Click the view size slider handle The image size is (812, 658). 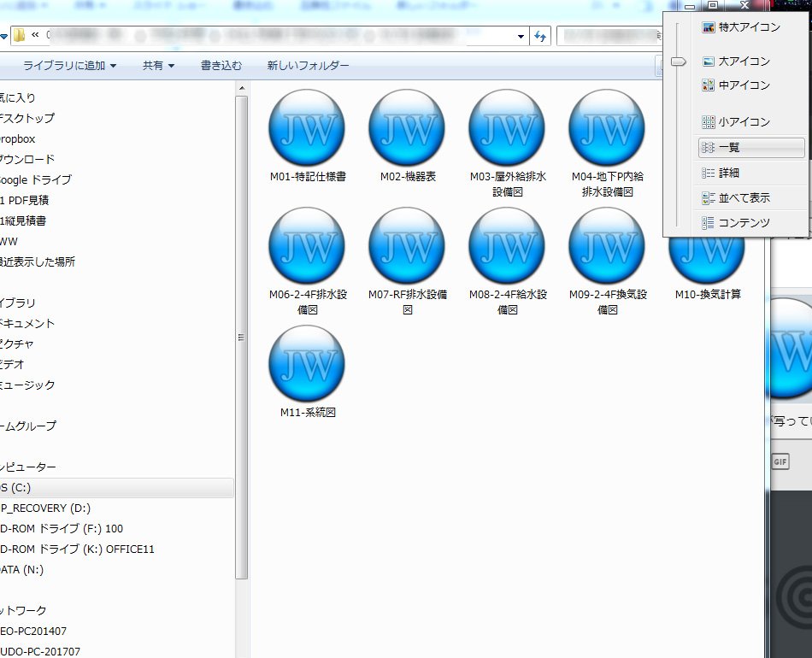pyautogui.click(x=678, y=62)
